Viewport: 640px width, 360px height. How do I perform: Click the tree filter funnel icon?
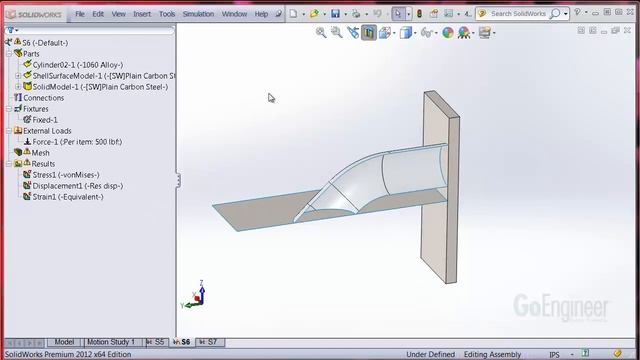10,30
